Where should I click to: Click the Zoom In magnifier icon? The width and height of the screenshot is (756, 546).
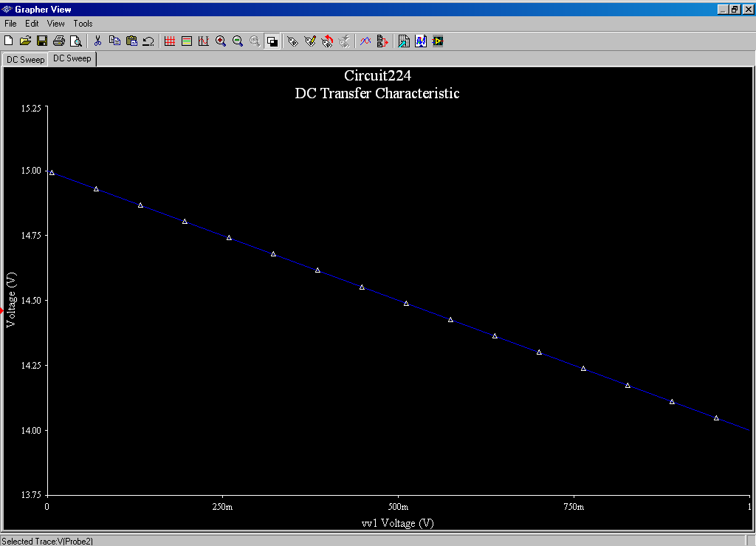click(x=221, y=41)
